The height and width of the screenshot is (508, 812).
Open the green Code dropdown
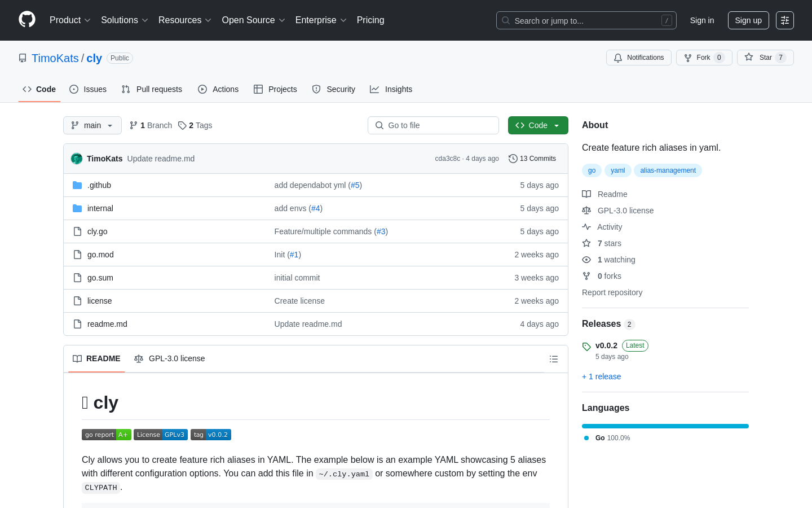pos(538,125)
